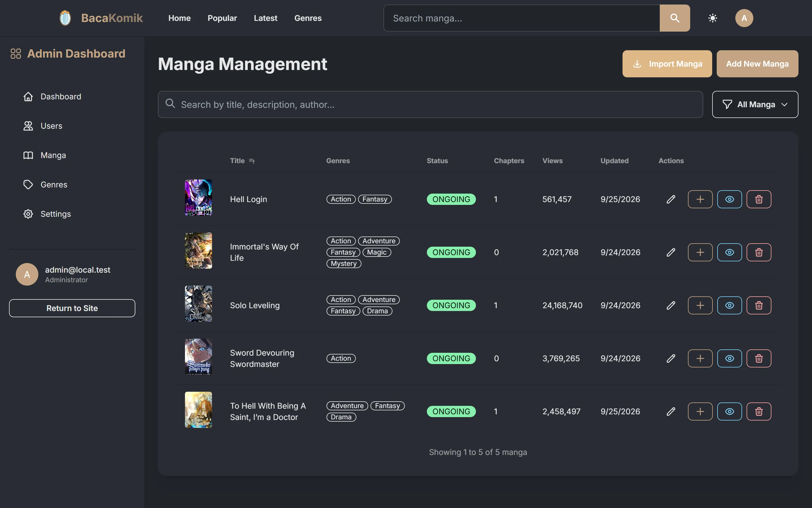Delete Immortal's Way Of Life entry

pos(759,252)
